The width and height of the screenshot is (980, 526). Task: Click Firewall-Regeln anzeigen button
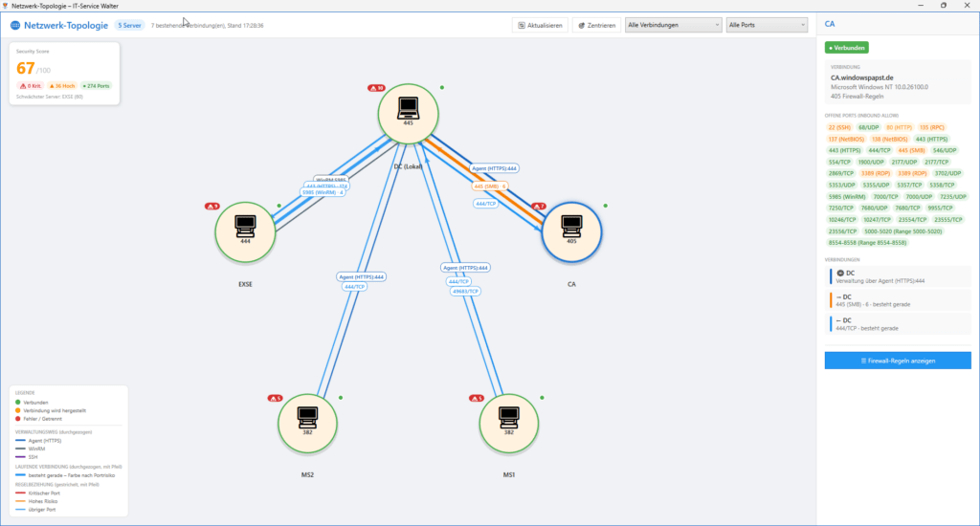898,361
